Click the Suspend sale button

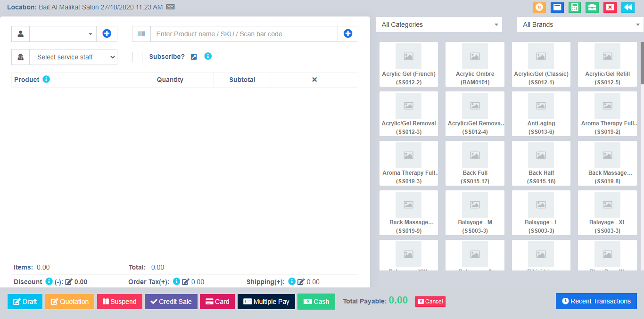[x=119, y=302]
